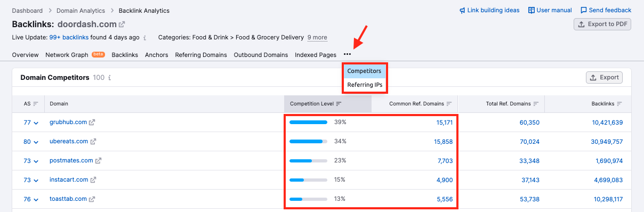This screenshot has height=212, width=644.
Task: Open the three-dots more tabs menu
Action: coord(348,54)
